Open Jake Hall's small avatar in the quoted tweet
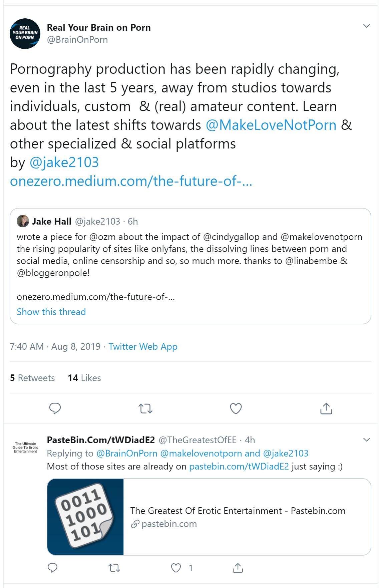The height and width of the screenshot is (588, 382). (23, 221)
